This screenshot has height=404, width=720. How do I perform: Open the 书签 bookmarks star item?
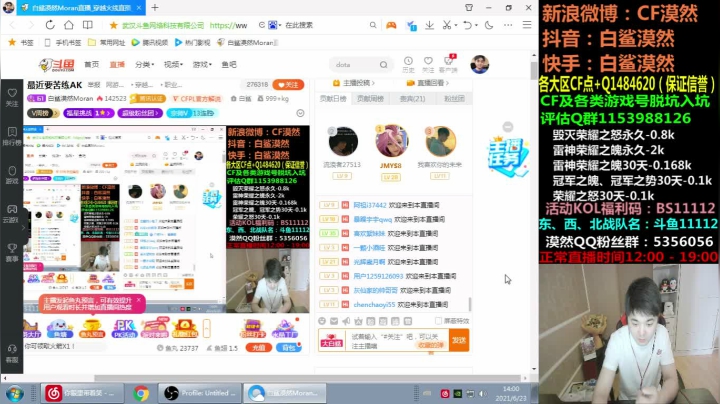click(x=21, y=42)
